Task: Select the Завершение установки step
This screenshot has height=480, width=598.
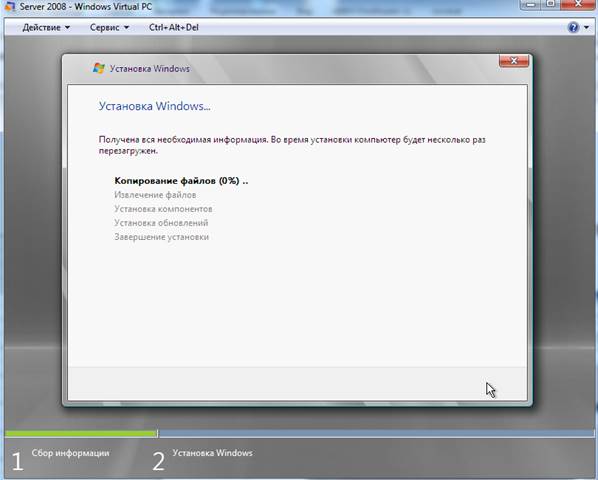Action: [x=162, y=237]
